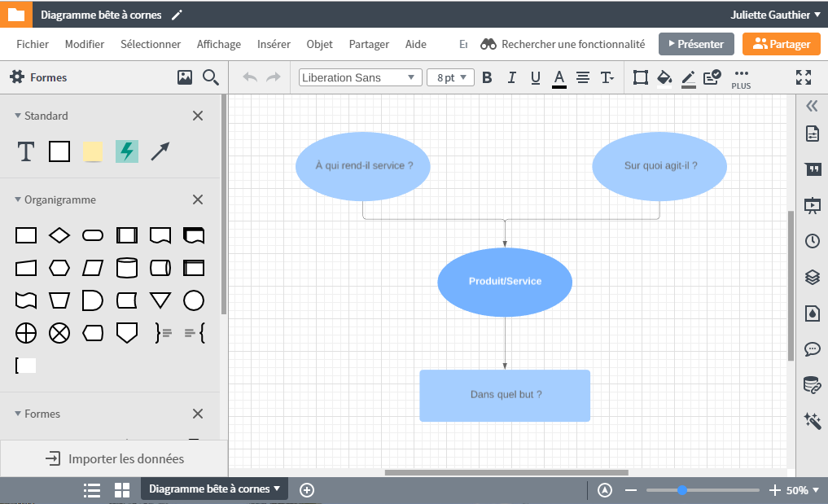Open the Liberation Sans font dropdown
The width and height of the screenshot is (828, 504).
click(x=360, y=78)
